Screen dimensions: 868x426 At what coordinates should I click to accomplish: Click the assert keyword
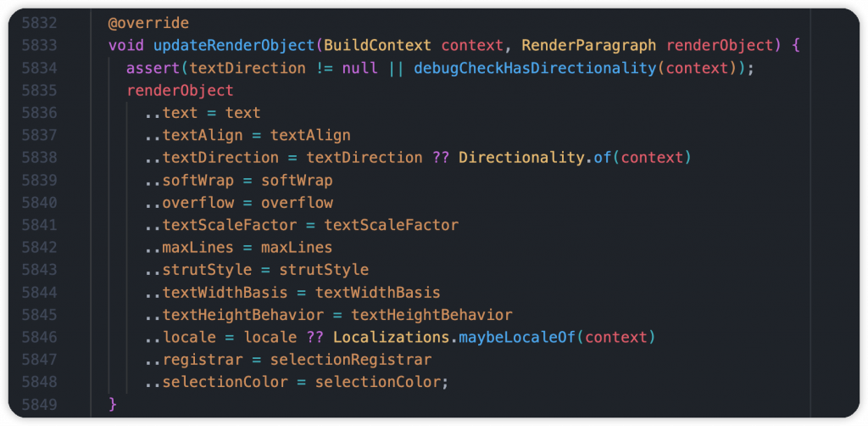[x=153, y=68]
